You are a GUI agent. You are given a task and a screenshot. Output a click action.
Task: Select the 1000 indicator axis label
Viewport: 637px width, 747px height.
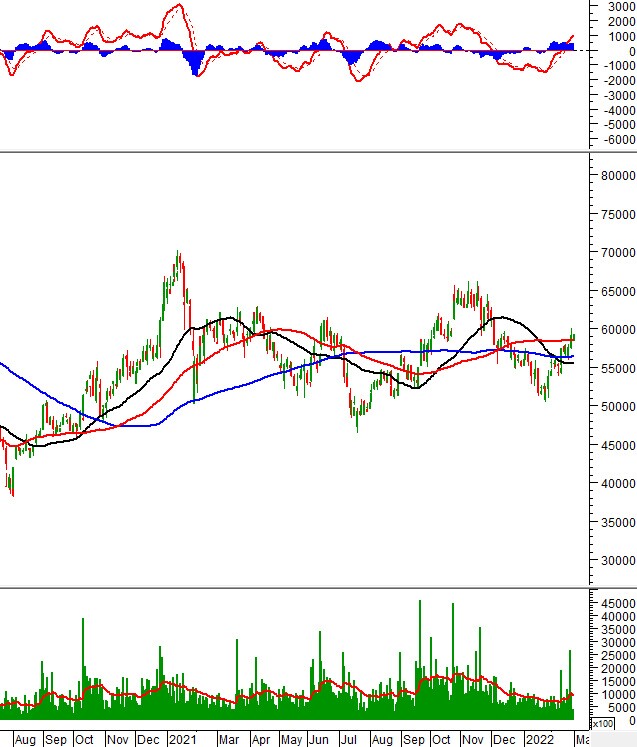click(x=621, y=37)
